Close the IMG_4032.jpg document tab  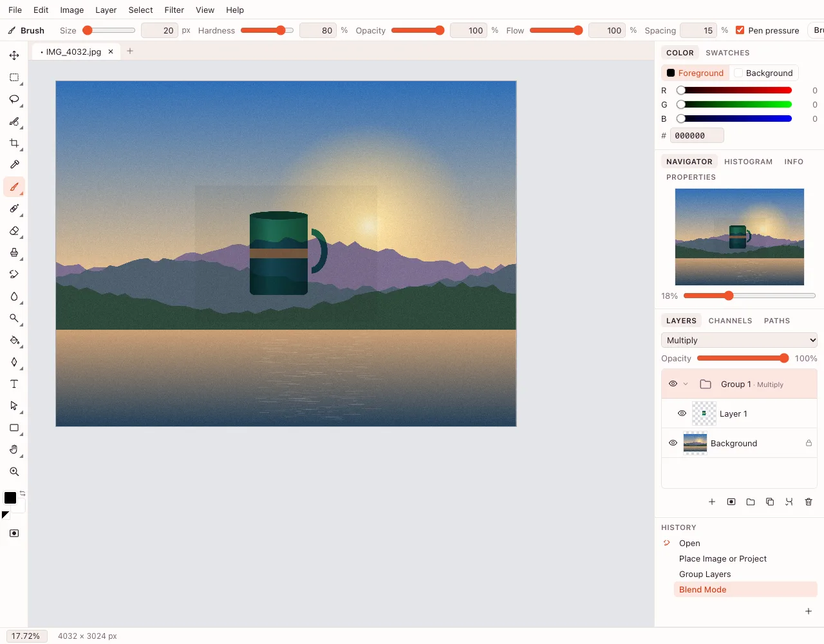[x=111, y=52]
